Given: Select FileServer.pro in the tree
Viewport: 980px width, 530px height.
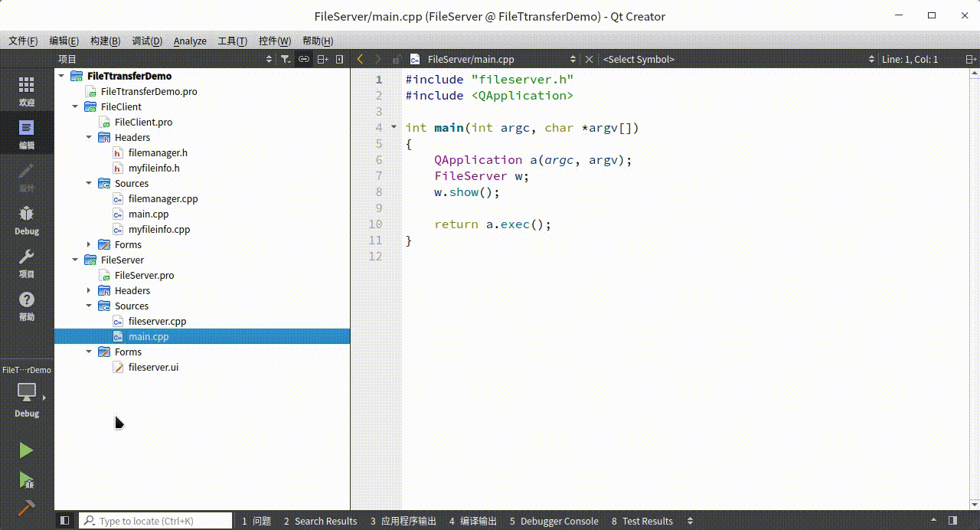Looking at the screenshot, I should 144,275.
